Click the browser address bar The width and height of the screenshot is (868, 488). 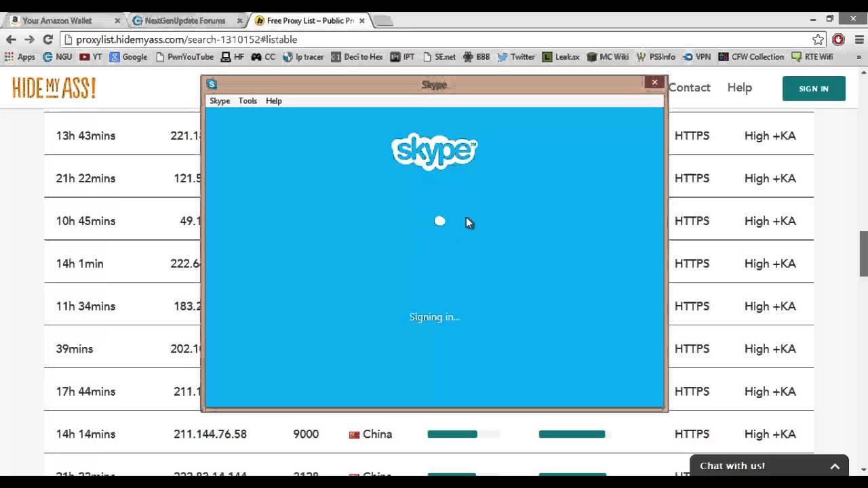pyautogui.click(x=435, y=39)
